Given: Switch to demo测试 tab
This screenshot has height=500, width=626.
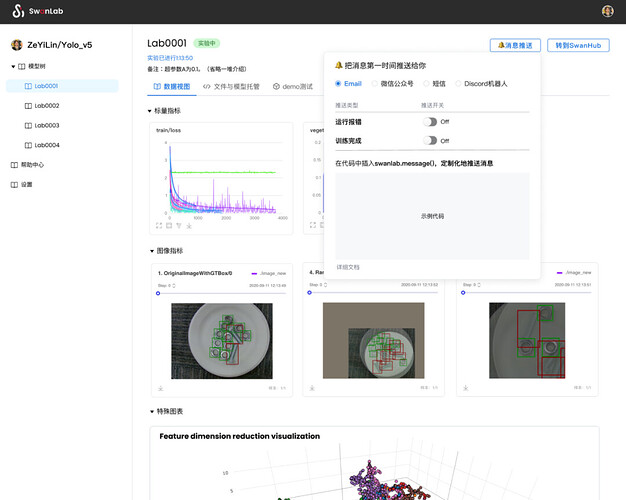Looking at the screenshot, I should (x=293, y=86).
